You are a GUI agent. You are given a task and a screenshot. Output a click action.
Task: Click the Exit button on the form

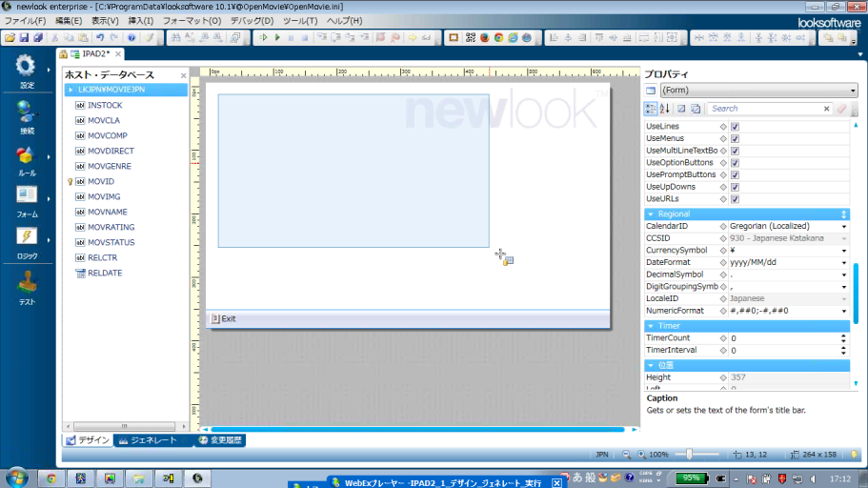click(224, 318)
